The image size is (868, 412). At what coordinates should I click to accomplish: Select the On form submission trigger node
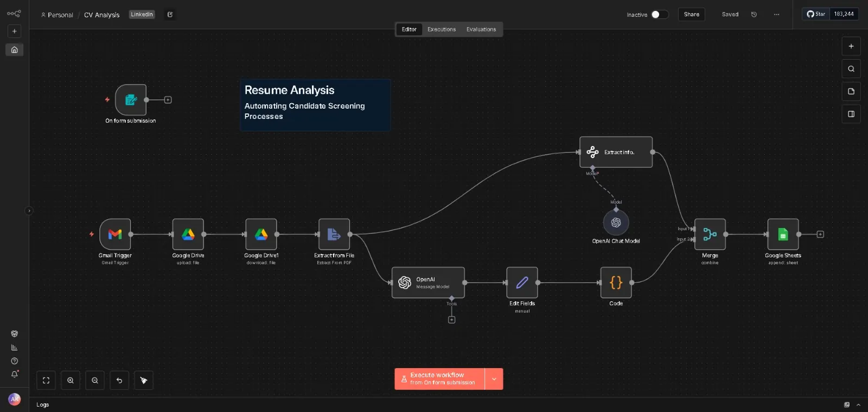pos(131,100)
